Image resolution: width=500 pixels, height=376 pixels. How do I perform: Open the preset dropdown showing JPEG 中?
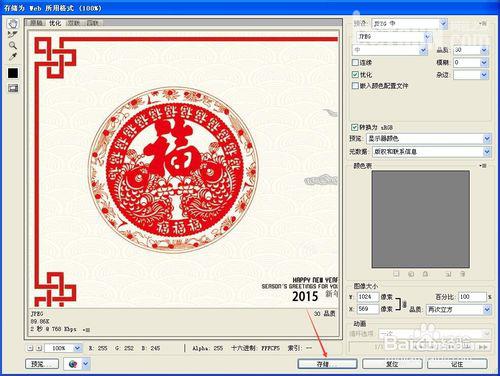(x=409, y=23)
